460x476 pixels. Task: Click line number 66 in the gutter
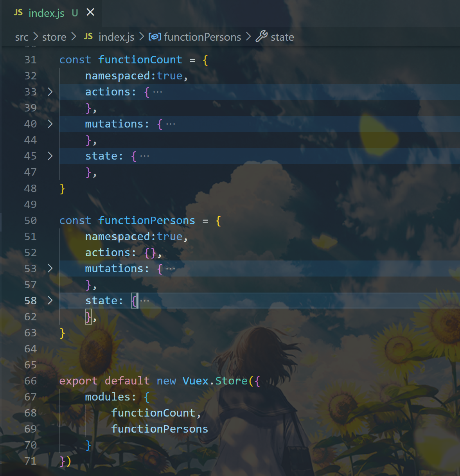pos(31,381)
